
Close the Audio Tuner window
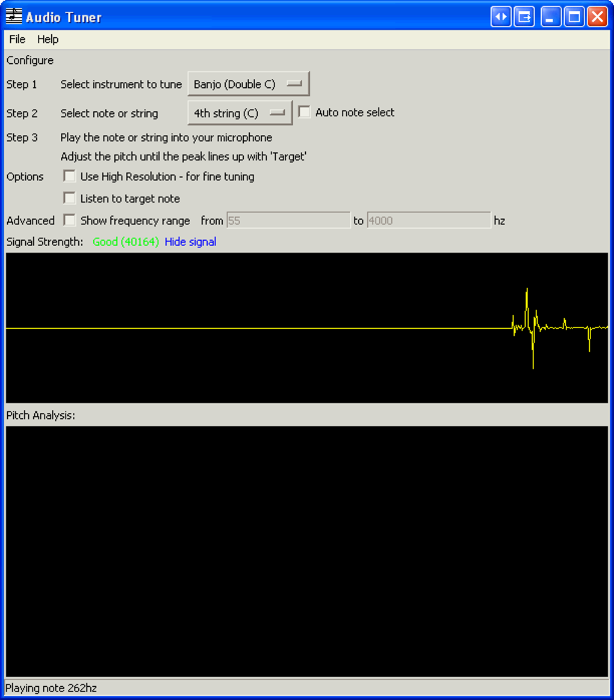[x=598, y=17]
